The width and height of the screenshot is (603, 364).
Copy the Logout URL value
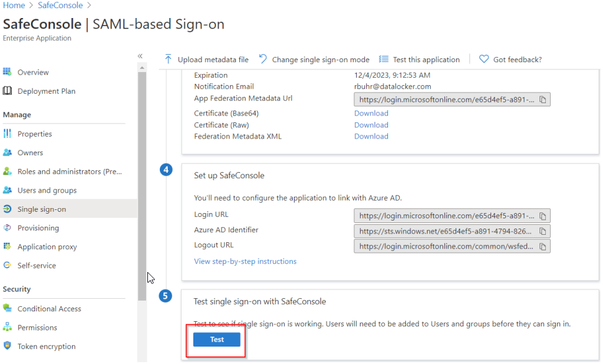coord(543,247)
